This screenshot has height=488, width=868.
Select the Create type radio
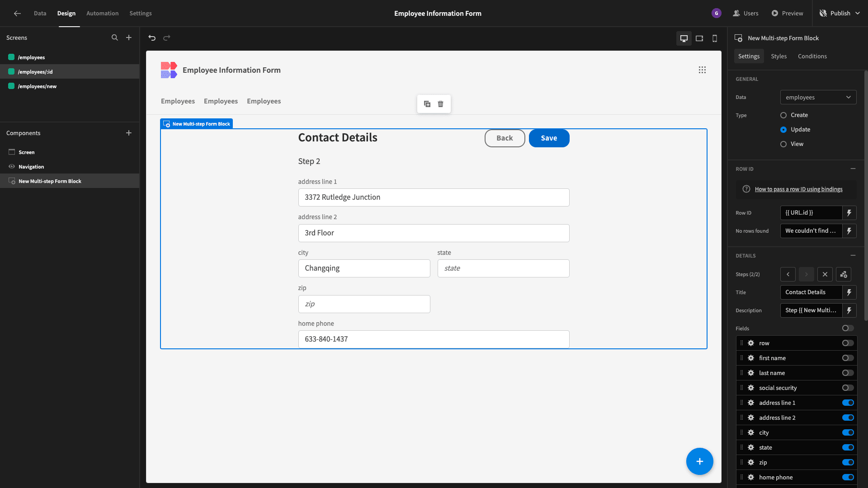pyautogui.click(x=783, y=115)
